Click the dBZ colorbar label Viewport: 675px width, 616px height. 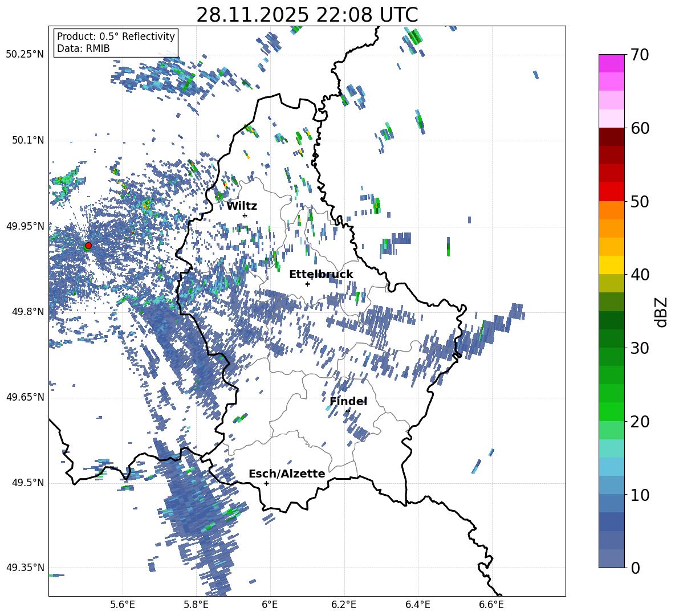(662, 312)
